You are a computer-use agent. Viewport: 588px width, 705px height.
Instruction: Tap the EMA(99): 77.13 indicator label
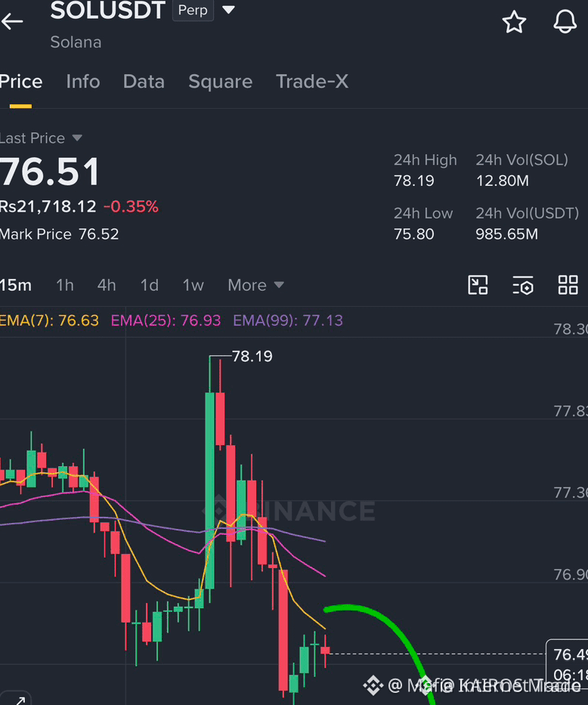288,320
